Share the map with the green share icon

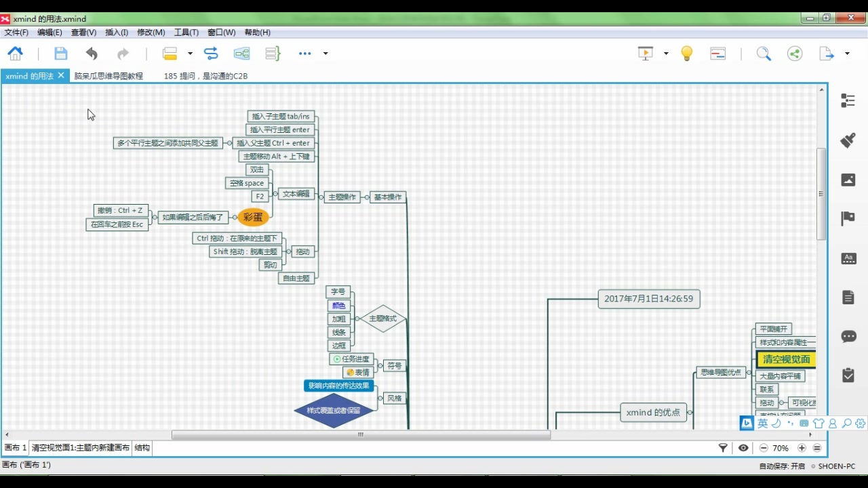pos(795,54)
